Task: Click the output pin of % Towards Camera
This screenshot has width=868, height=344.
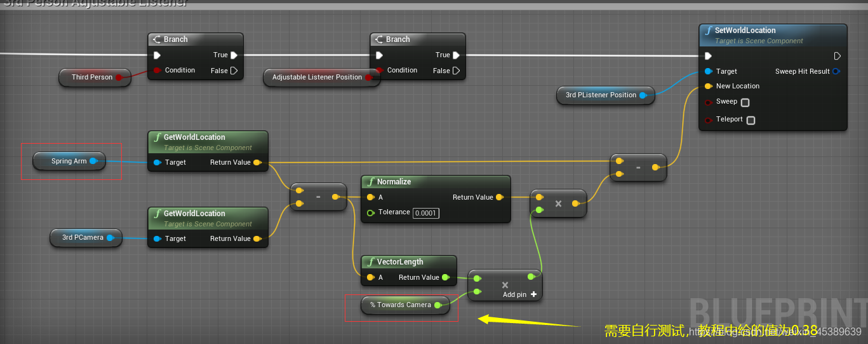Action: pos(437,305)
